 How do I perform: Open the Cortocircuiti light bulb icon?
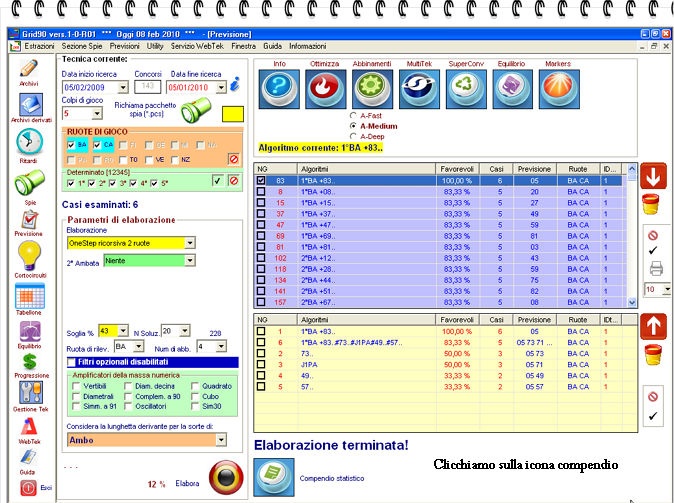click(29, 256)
